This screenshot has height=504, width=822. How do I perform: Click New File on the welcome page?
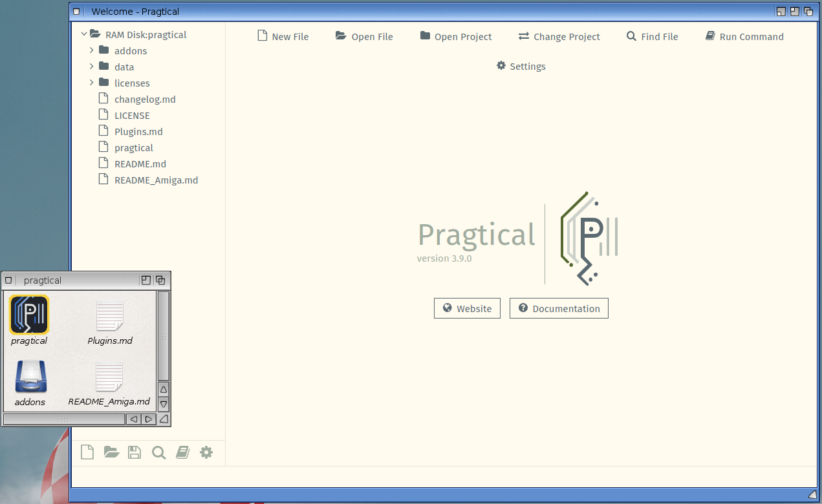click(283, 36)
